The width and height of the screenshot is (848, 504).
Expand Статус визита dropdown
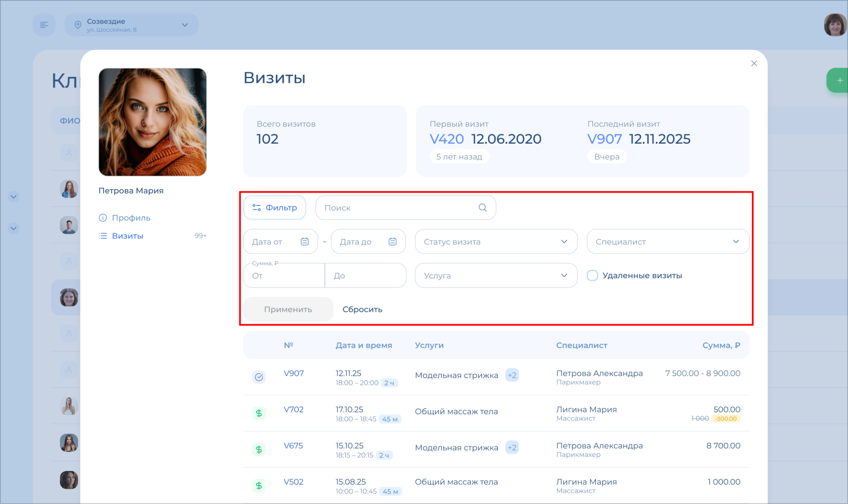[496, 242]
